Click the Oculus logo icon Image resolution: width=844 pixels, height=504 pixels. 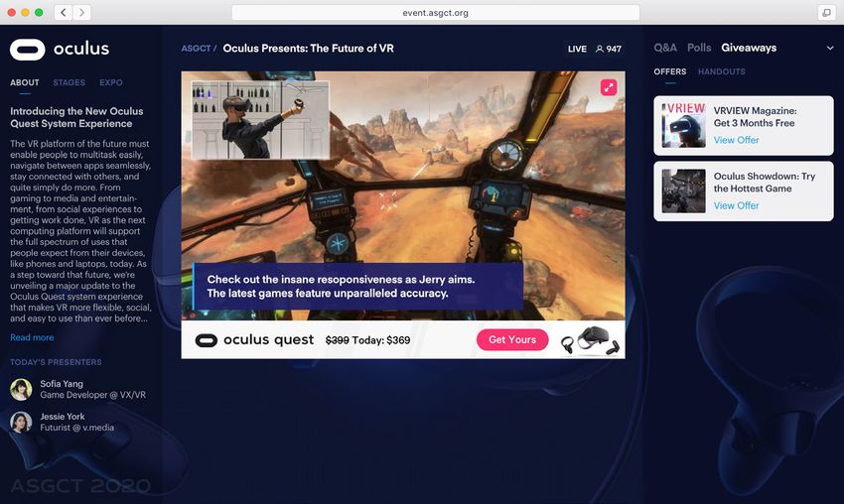pyautogui.click(x=28, y=50)
